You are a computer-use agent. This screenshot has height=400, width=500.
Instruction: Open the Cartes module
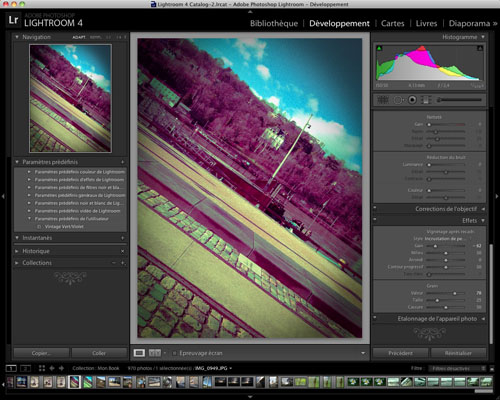tap(393, 24)
